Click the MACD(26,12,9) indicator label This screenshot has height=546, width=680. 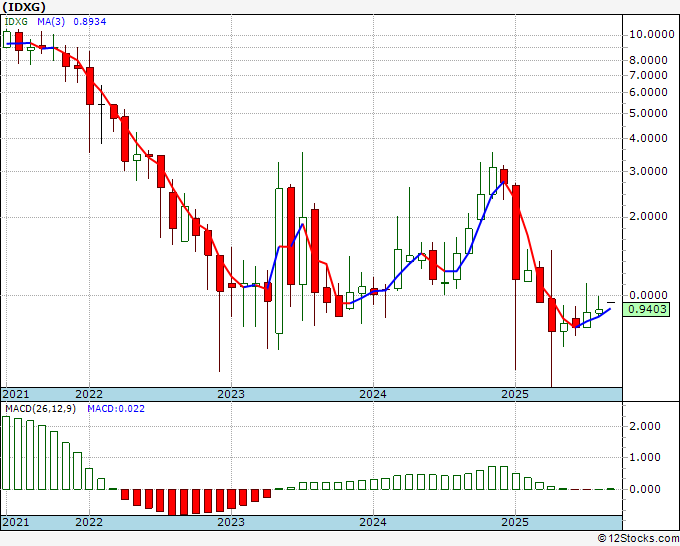pyautogui.click(x=40, y=409)
